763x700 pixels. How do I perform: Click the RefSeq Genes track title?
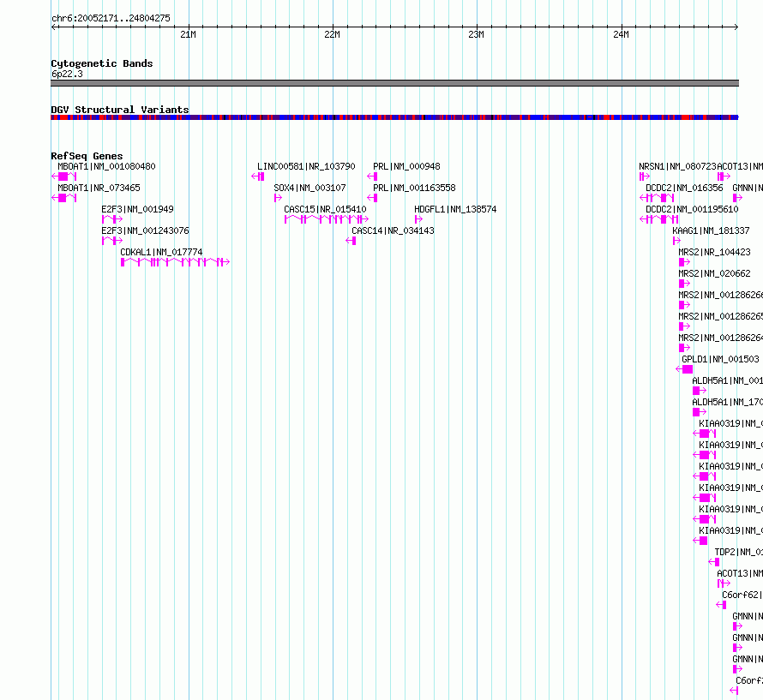pos(87,156)
